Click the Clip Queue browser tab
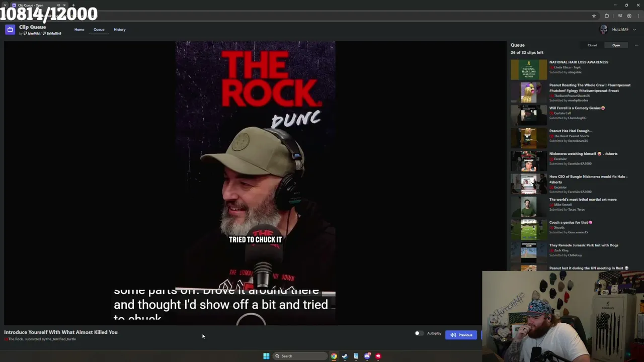 pos(39,5)
